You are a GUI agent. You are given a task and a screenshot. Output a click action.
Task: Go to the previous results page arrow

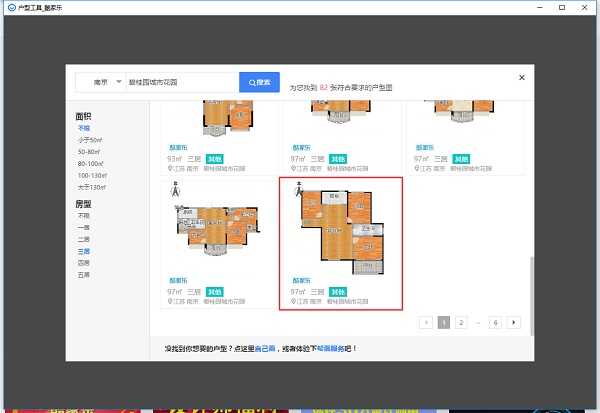(x=425, y=322)
